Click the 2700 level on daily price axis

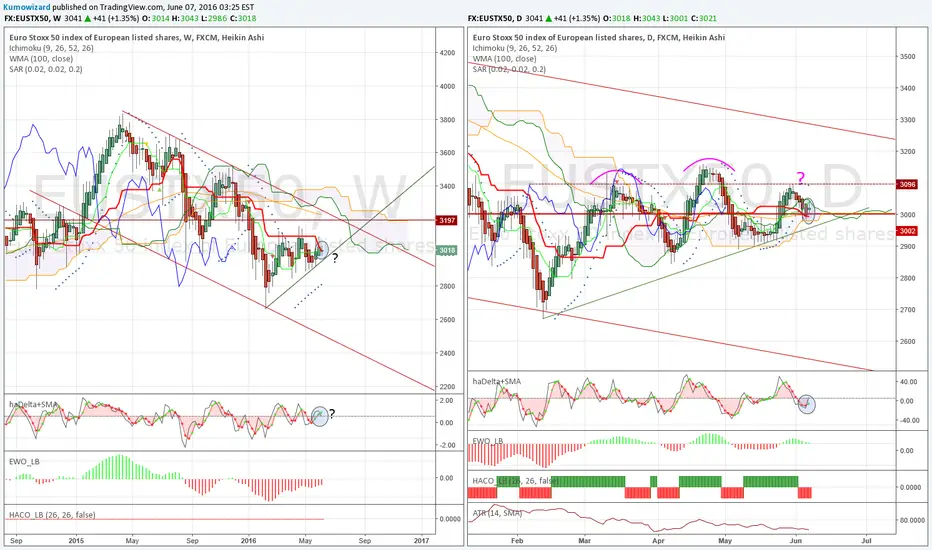point(907,310)
